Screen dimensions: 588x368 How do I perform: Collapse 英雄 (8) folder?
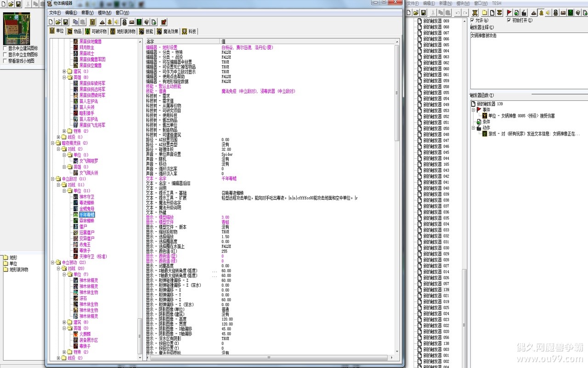coord(64,77)
